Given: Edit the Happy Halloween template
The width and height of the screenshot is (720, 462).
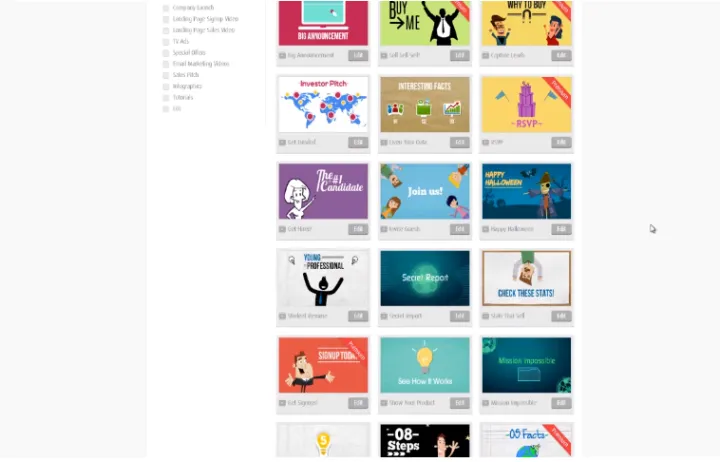Looking at the screenshot, I should tap(562, 229).
